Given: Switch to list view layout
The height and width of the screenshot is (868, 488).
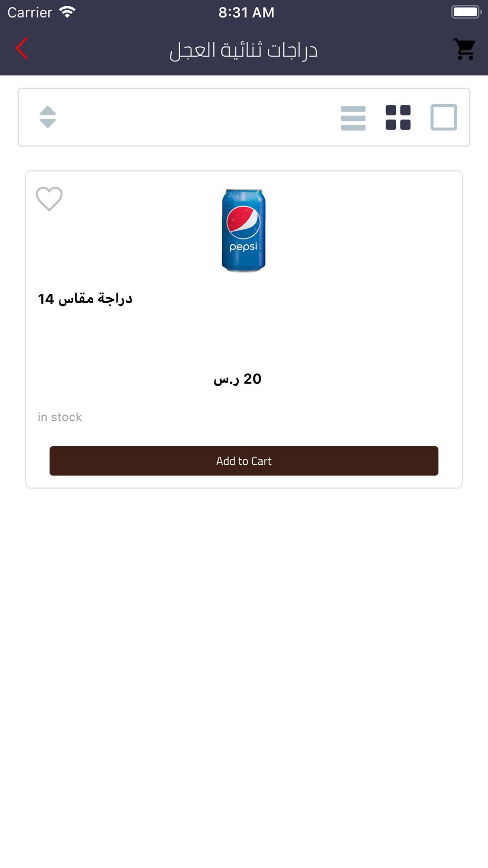Looking at the screenshot, I should (353, 118).
